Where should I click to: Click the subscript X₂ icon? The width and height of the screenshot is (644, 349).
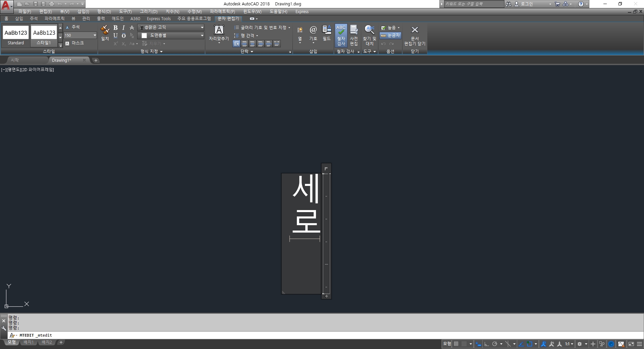124,44
